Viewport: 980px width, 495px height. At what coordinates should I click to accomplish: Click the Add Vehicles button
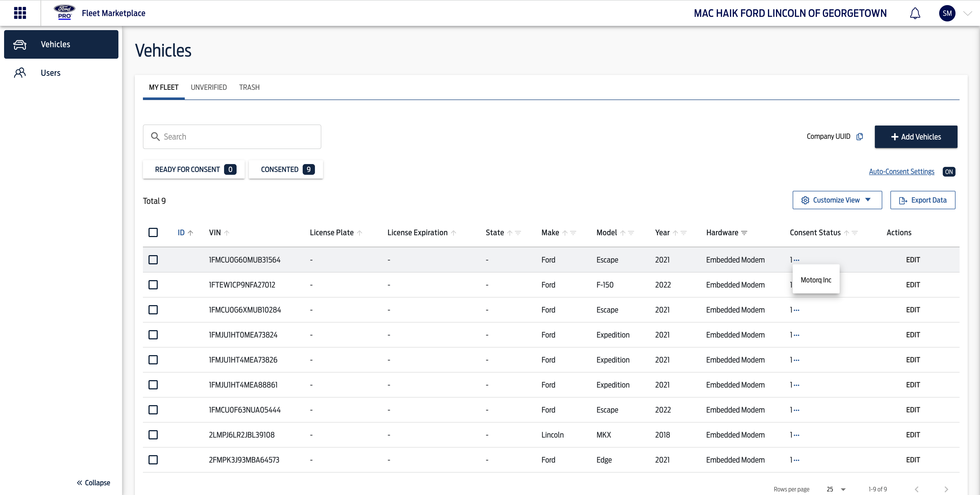click(x=916, y=137)
